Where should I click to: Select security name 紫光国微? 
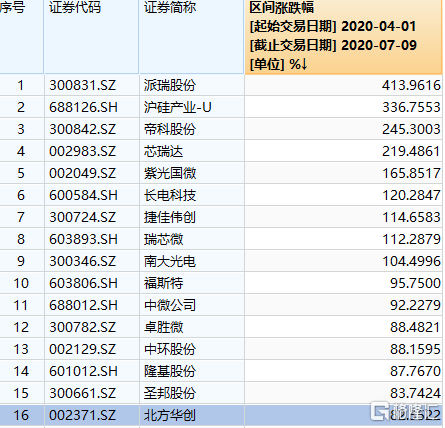pos(170,173)
